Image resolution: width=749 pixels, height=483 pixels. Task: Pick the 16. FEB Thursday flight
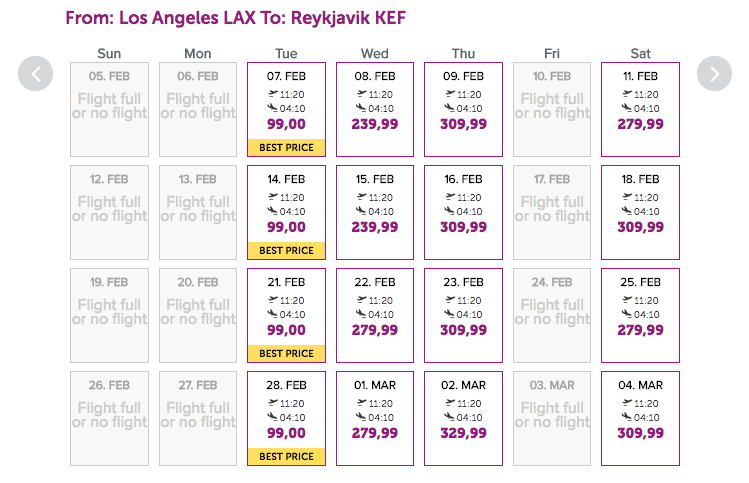(463, 212)
